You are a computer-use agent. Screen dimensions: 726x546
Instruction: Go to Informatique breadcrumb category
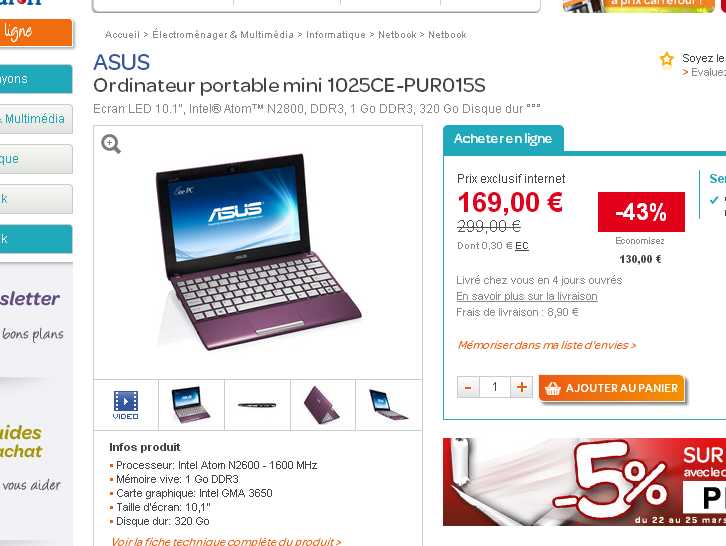pos(336,35)
